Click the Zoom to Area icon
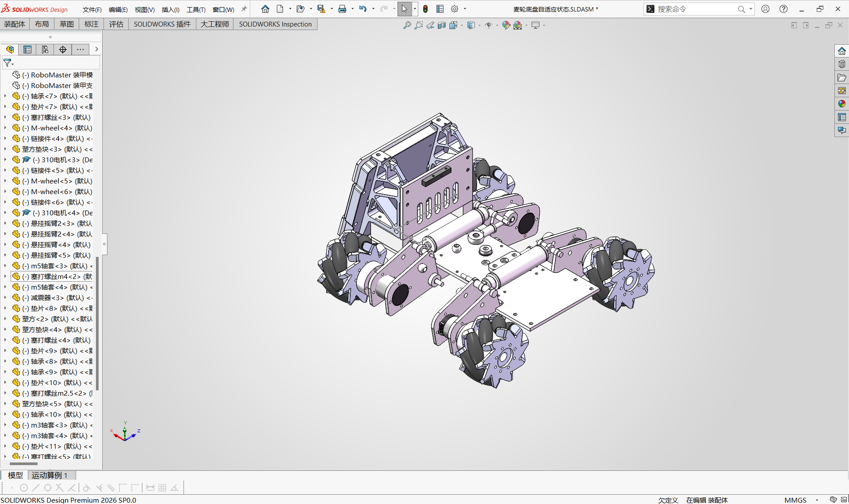 [x=419, y=25]
